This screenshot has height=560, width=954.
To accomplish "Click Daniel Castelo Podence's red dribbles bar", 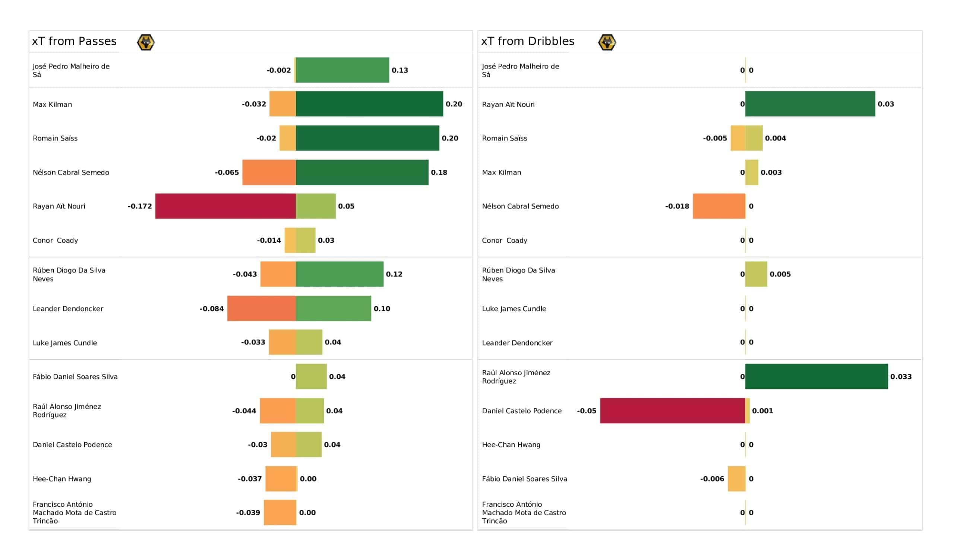I will coord(672,411).
